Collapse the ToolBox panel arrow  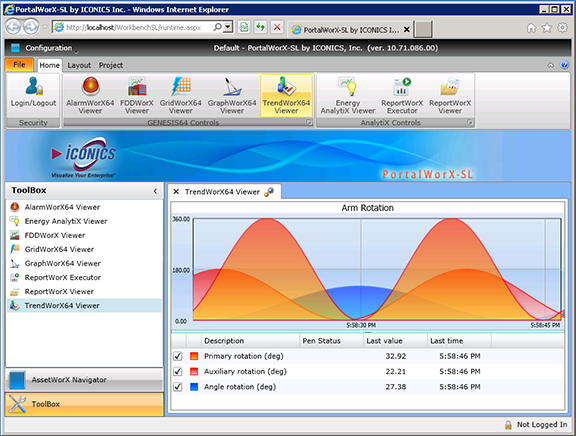click(155, 191)
